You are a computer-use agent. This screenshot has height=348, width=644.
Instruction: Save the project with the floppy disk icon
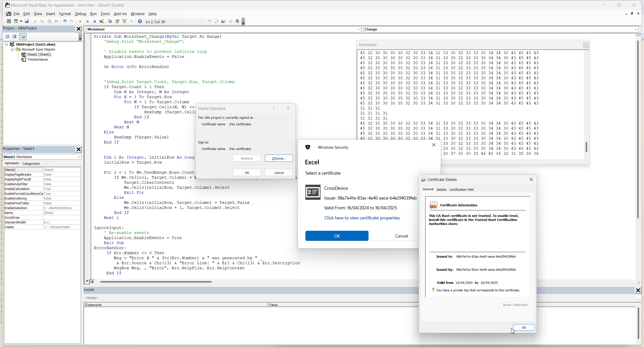point(27,21)
